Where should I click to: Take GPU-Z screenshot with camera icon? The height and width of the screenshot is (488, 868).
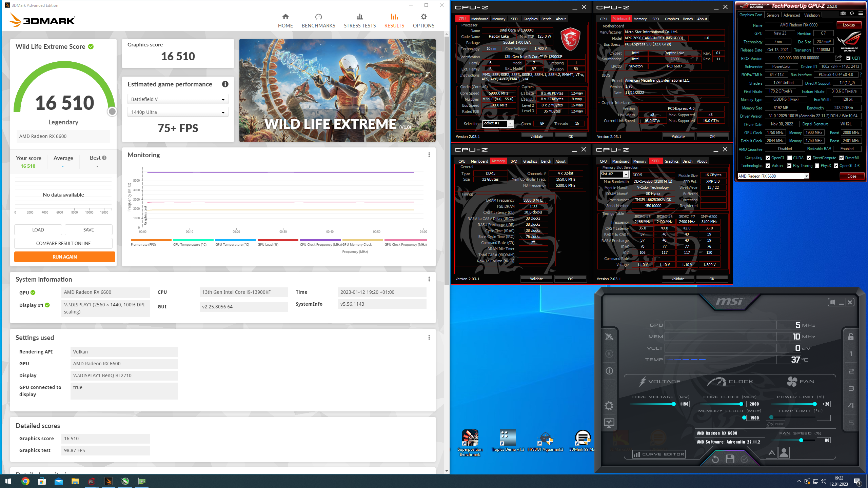pyautogui.click(x=843, y=14)
